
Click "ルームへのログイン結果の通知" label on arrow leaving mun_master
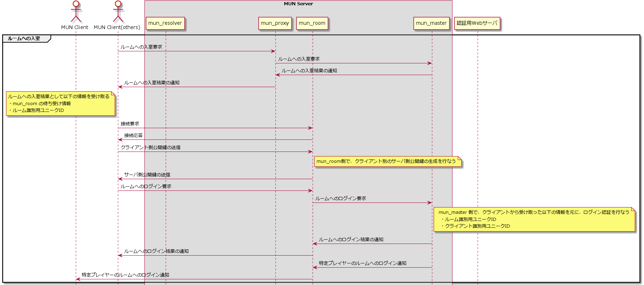351,240
